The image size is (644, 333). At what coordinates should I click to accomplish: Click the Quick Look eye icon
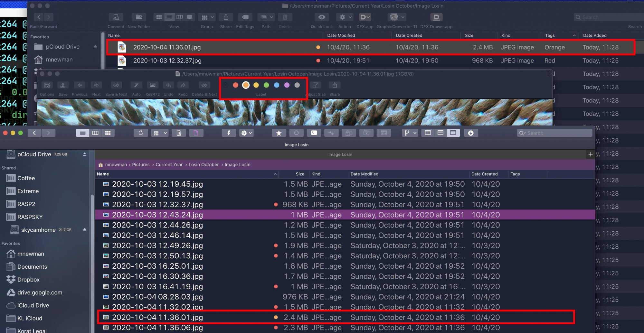click(x=322, y=17)
